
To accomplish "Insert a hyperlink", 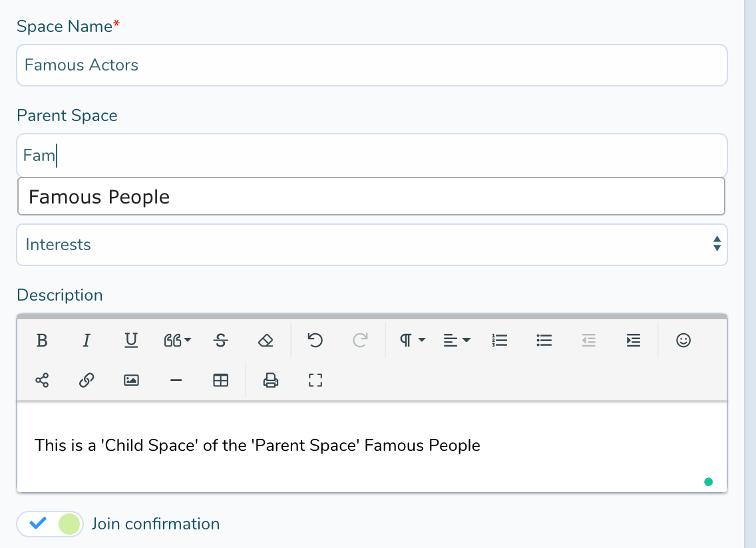I will (x=87, y=380).
